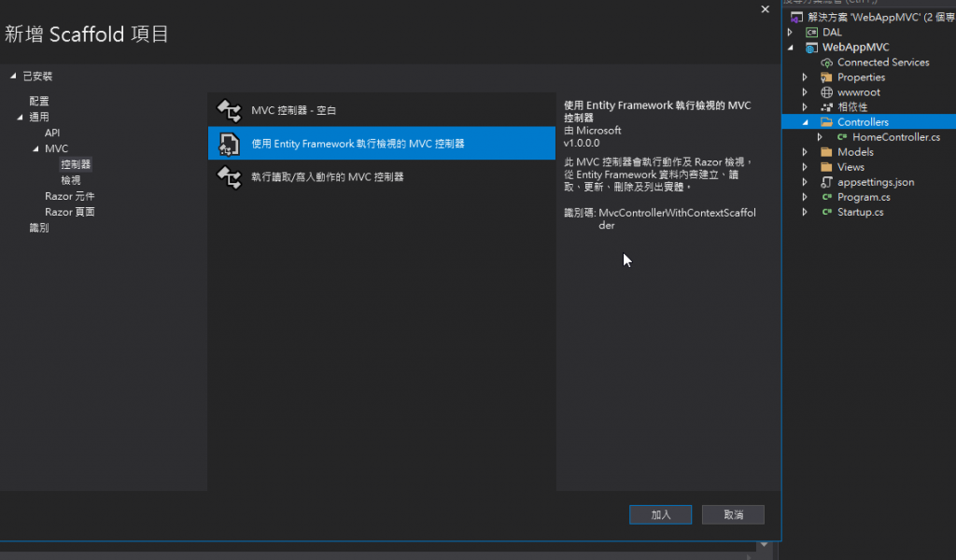Click the WebAppMVC web project icon
This screenshot has height=560, width=956.
coord(811,48)
